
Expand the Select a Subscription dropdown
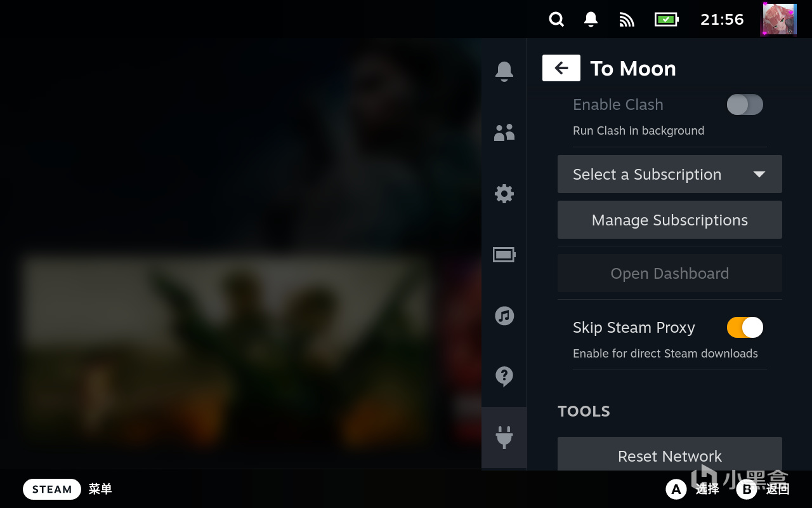pyautogui.click(x=669, y=174)
